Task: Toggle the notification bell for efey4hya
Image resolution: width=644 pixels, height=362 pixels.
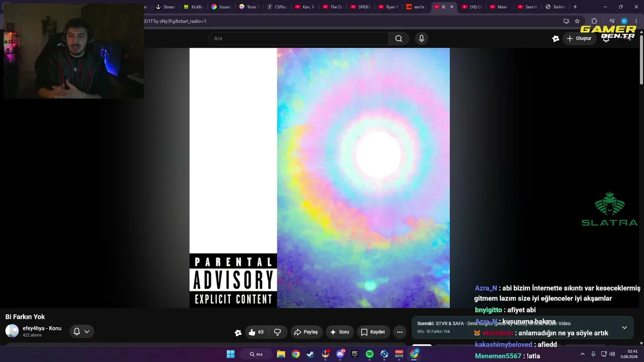Action: tap(82, 331)
